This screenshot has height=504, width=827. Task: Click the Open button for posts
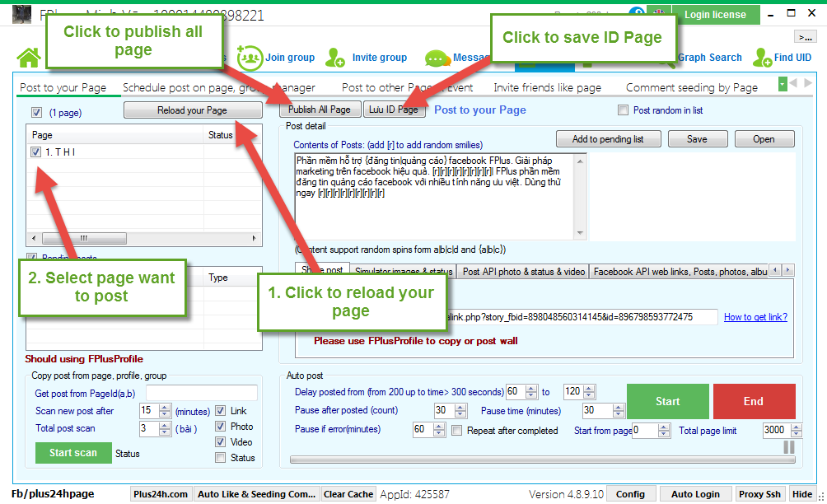click(x=764, y=139)
